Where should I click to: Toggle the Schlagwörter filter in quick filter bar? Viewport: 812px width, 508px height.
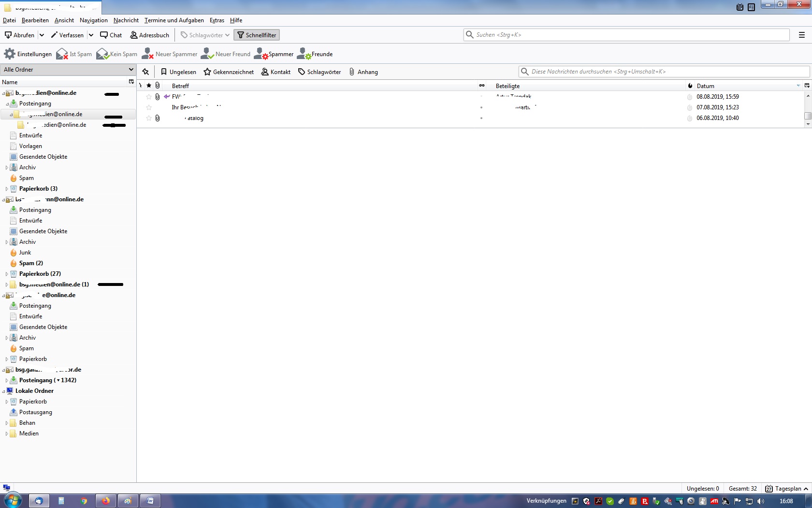319,72
